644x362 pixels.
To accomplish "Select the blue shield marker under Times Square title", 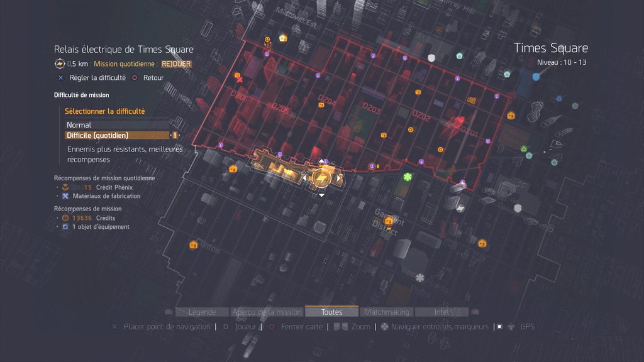I will tap(536, 77).
